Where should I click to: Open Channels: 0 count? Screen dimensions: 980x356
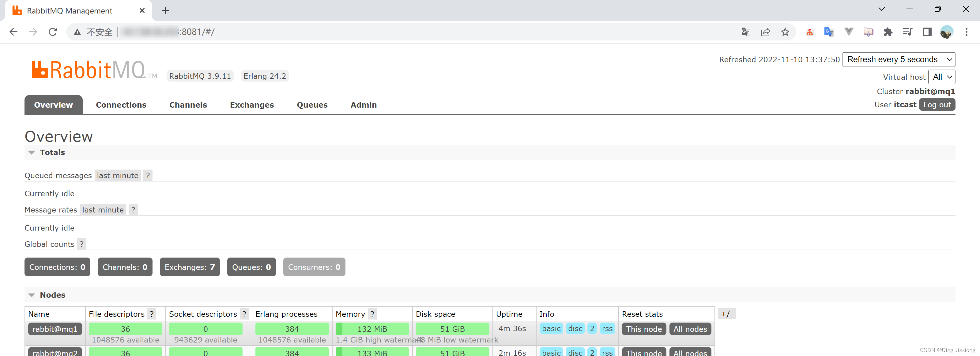click(125, 267)
